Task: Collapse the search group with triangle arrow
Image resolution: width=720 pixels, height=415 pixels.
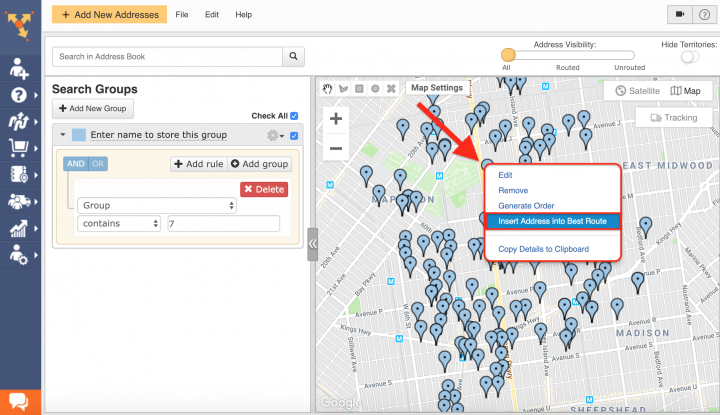Action: tap(63, 135)
